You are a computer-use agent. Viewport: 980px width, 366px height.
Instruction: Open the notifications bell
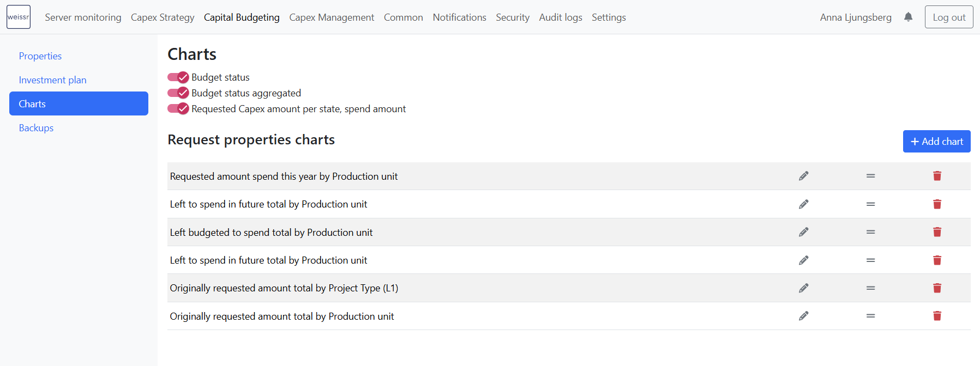pyautogui.click(x=908, y=17)
